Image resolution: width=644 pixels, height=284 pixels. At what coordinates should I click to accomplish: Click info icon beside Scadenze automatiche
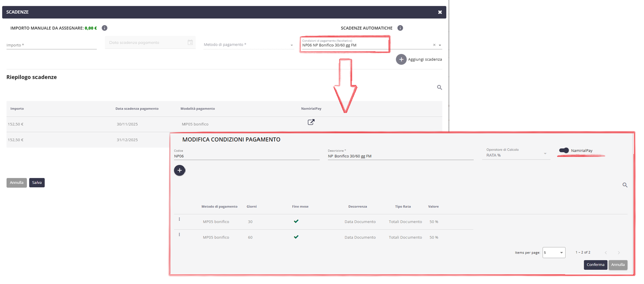[x=400, y=28]
